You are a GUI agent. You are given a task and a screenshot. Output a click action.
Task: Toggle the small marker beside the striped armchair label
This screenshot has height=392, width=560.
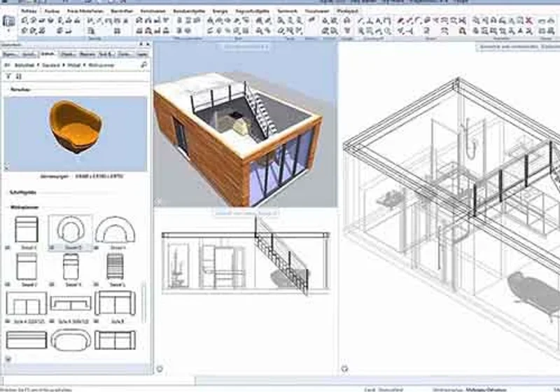coord(96,284)
